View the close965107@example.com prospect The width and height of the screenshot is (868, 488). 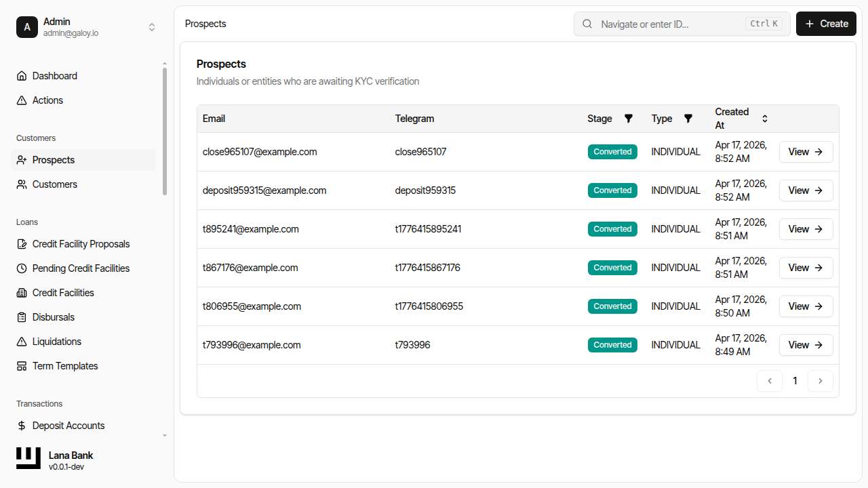tap(806, 152)
